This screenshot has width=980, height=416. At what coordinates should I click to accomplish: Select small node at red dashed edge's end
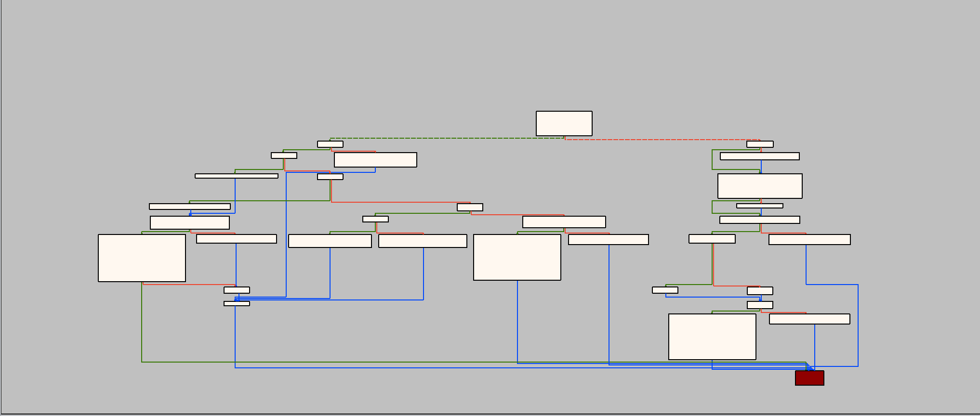[760, 144]
